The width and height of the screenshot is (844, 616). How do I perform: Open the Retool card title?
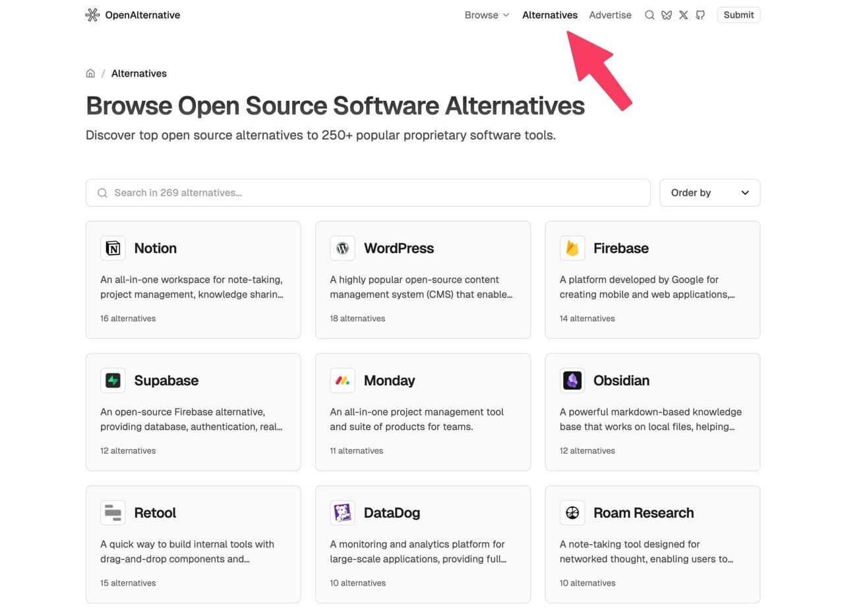click(155, 512)
